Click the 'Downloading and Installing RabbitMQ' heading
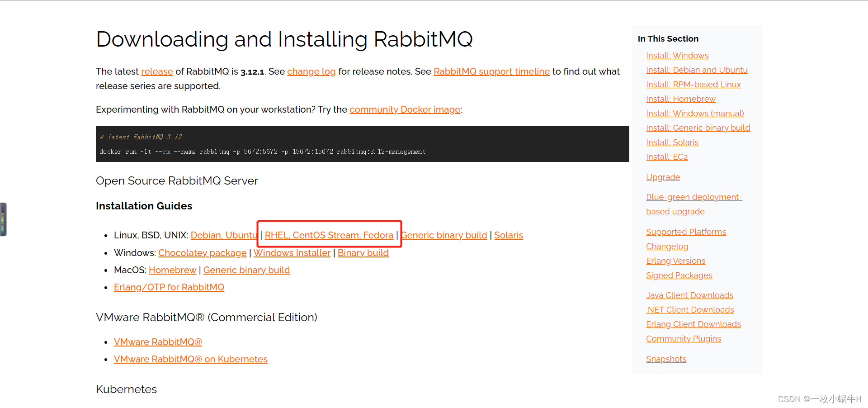The width and height of the screenshot is (868, 408). tap(284, 39)
